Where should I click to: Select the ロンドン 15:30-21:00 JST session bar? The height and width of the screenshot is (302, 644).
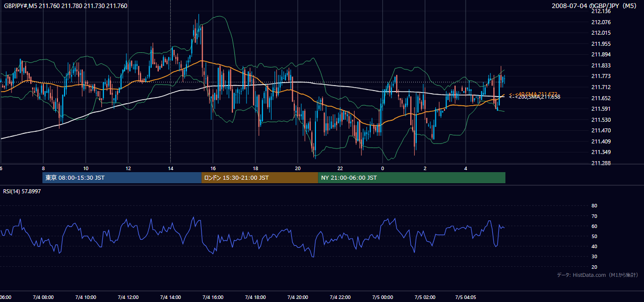pyautogui.click(x=260, y=178)
